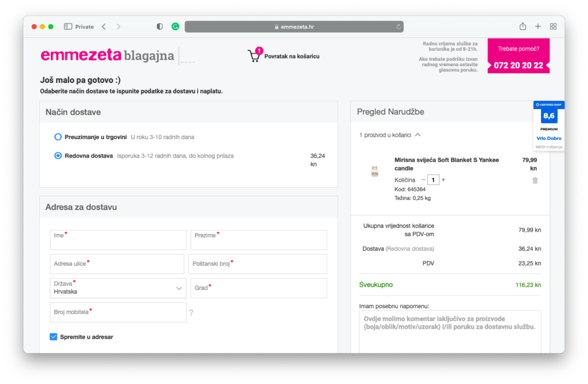Decrease quantity with minus button
The image size is (588, 384).
coord(423,180)
